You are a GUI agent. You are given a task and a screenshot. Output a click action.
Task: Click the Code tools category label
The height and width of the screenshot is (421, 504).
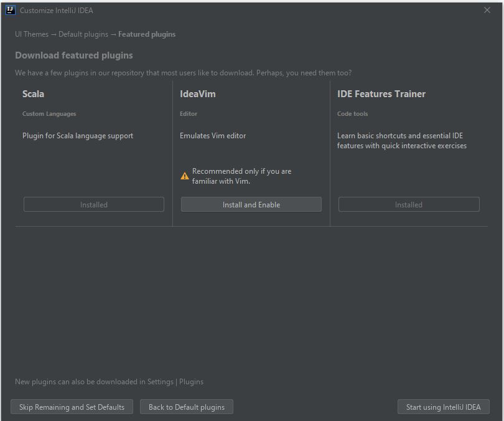click(352, 113)
